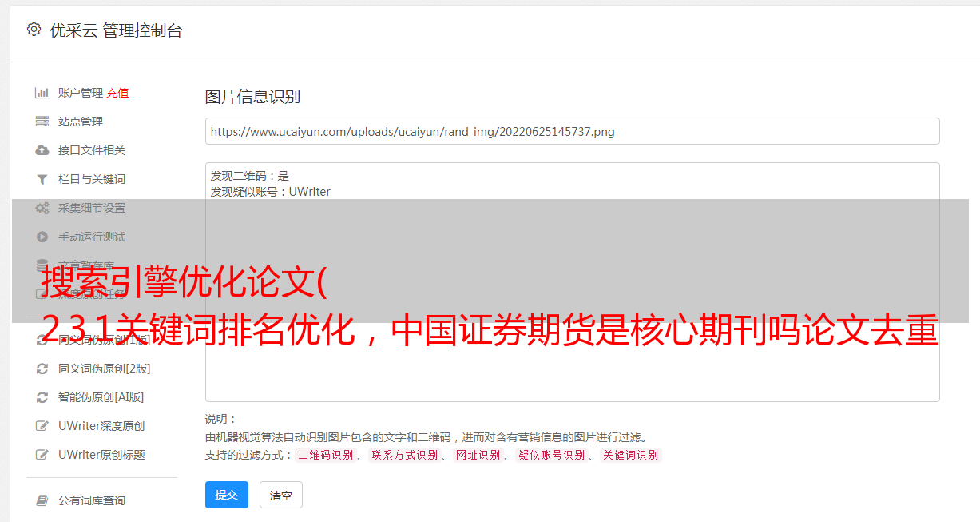This screenshot has width=980, height=522.
Task: Click the edit icon for UWriter深度原创
Action: point(42,426)
